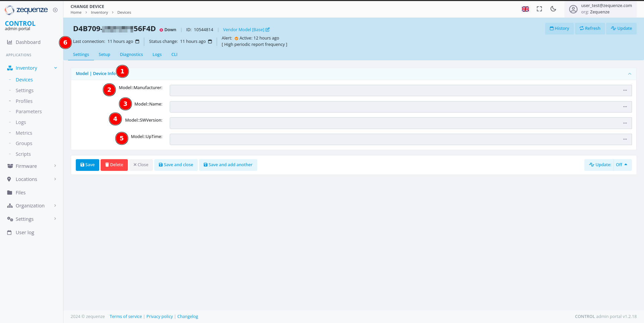Open calendar icon beside Status change
The width and height of the screenshot is (644, 323).
[x=210, y=42]
